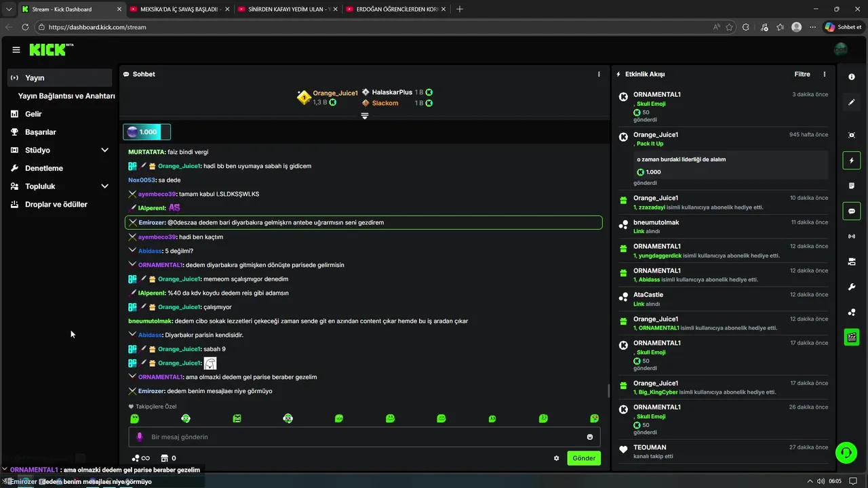Viewport: 868px width, 488px height.
Task: Open Sohbet panel three-dot options menu
Action: (x=598, y=74)
